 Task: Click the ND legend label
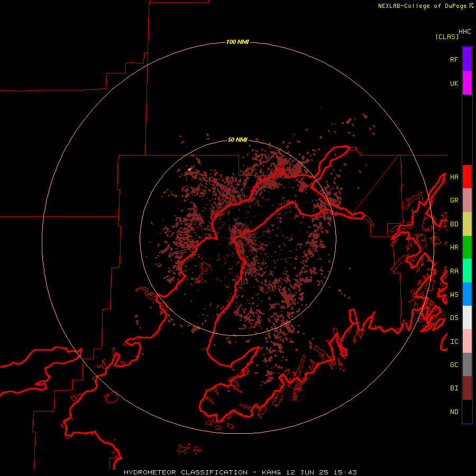(454, 412)
